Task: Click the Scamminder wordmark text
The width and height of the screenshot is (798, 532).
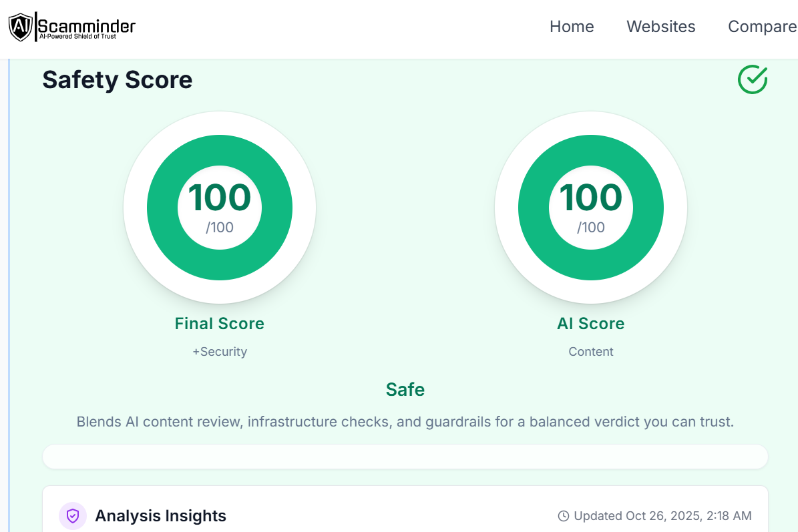Action: coord(87,27)
